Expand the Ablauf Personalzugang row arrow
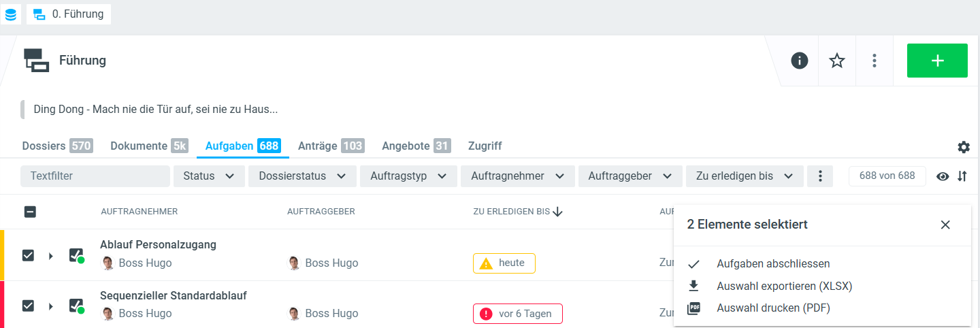The width and height of the screenshot is (980, 328). (x=50, y=256)
